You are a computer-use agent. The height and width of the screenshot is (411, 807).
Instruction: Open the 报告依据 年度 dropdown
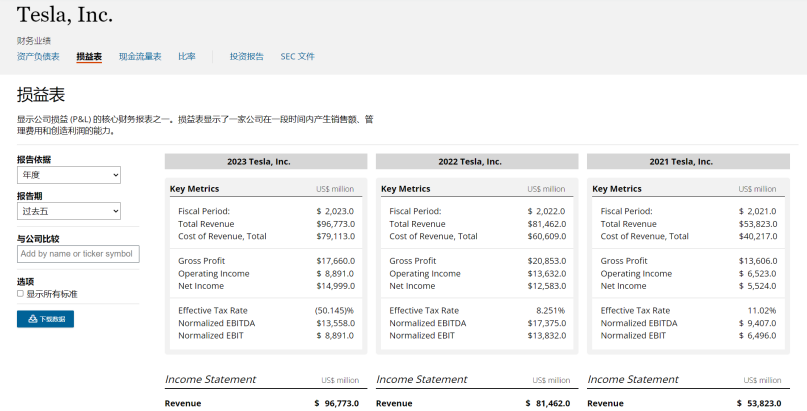point(69,175)
